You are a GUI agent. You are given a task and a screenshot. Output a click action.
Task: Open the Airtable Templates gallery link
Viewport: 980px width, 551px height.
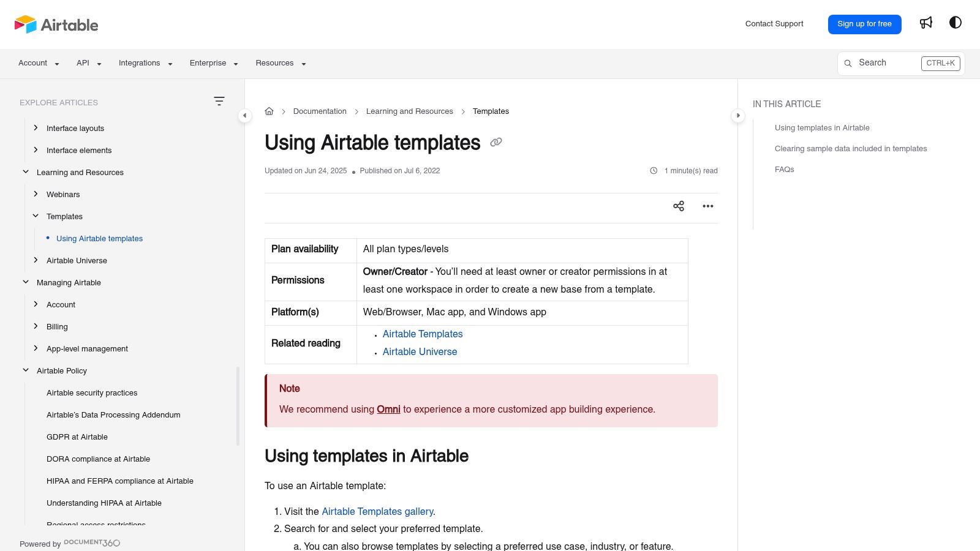click(x=377, y=511)
